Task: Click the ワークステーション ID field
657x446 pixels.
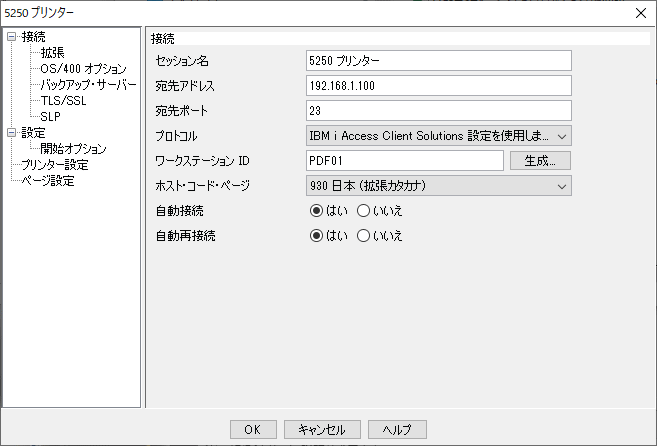Action: (405, 161)
